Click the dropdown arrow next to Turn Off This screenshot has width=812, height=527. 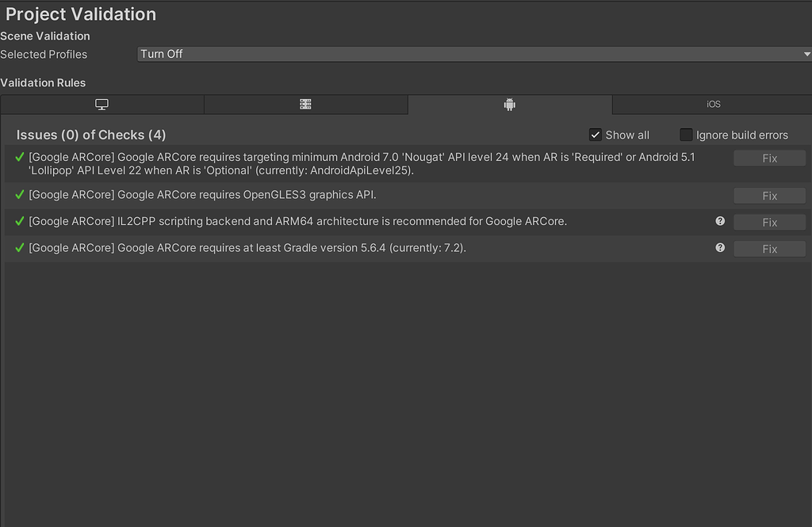pyautogui.click(x=806, y=54)
